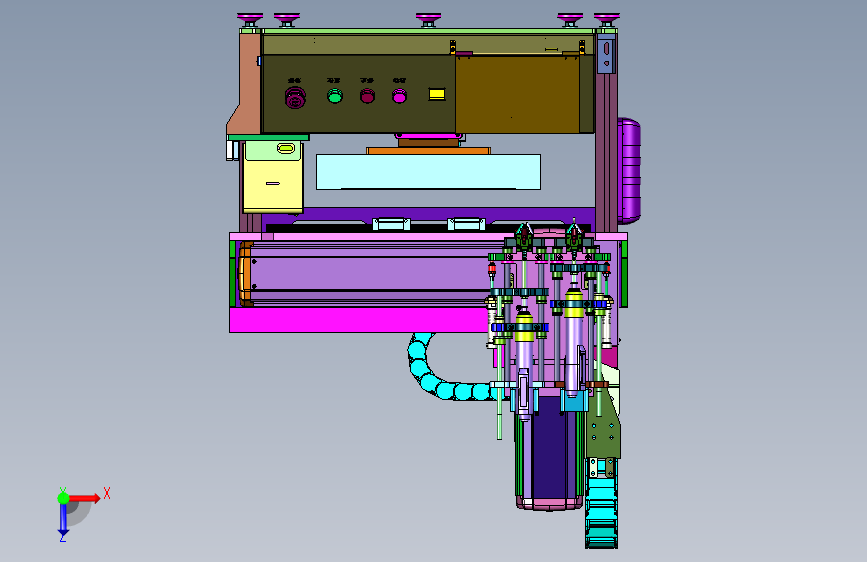Select the brown door panel beside the buttons
This screenshot has height=562, width=867.
(x=517, y=94)
